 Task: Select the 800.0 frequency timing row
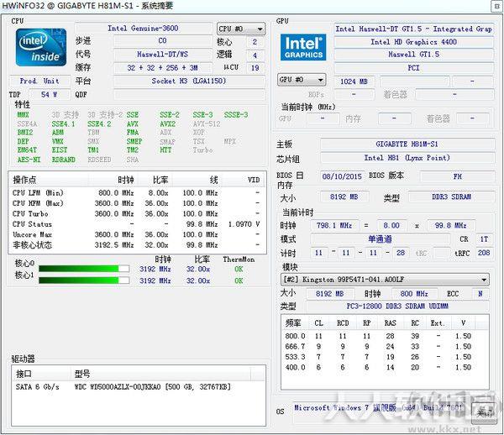coord(385,336)
